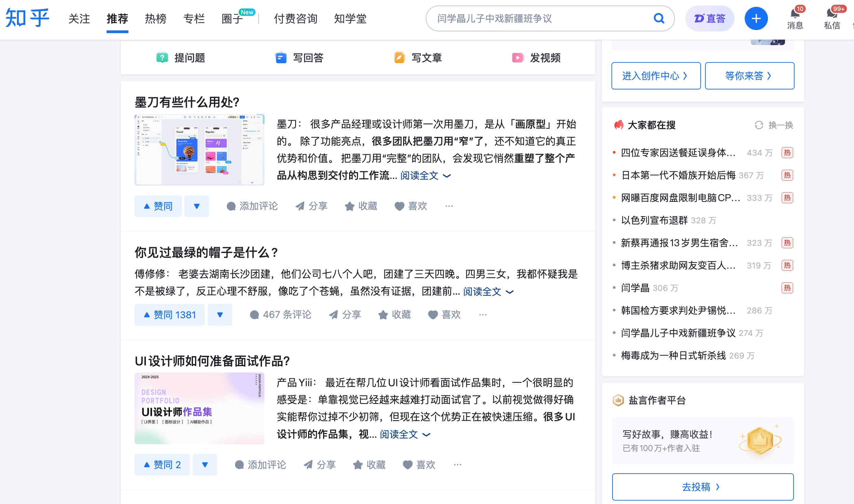Open the 直答 assistant icon
The width and height of the screenshot is (854, 504).
(710, 18)
